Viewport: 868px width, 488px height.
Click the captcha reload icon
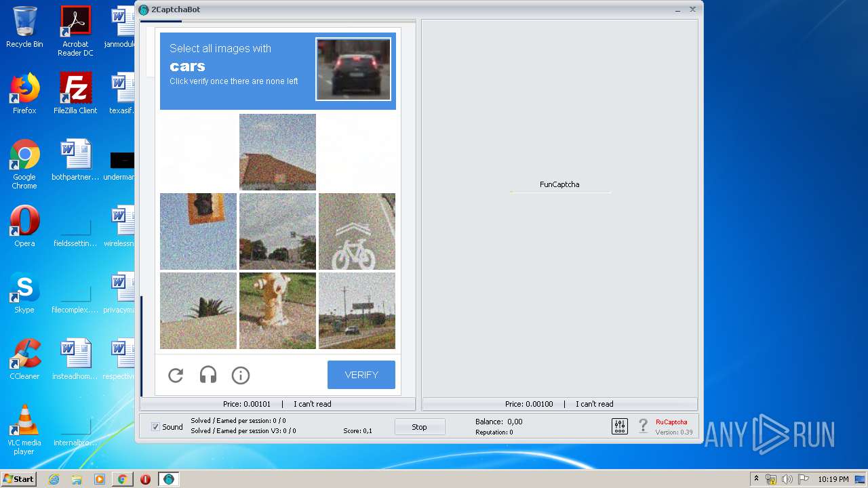[176, 375]
